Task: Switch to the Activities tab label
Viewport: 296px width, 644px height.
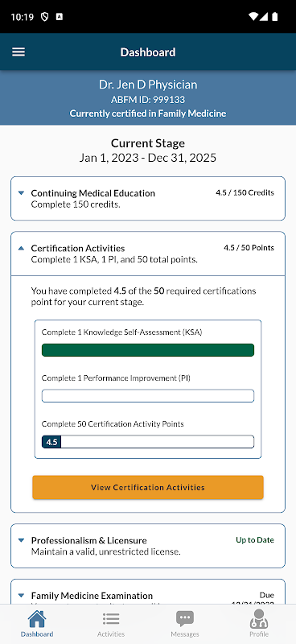Action: coord(111,634)
